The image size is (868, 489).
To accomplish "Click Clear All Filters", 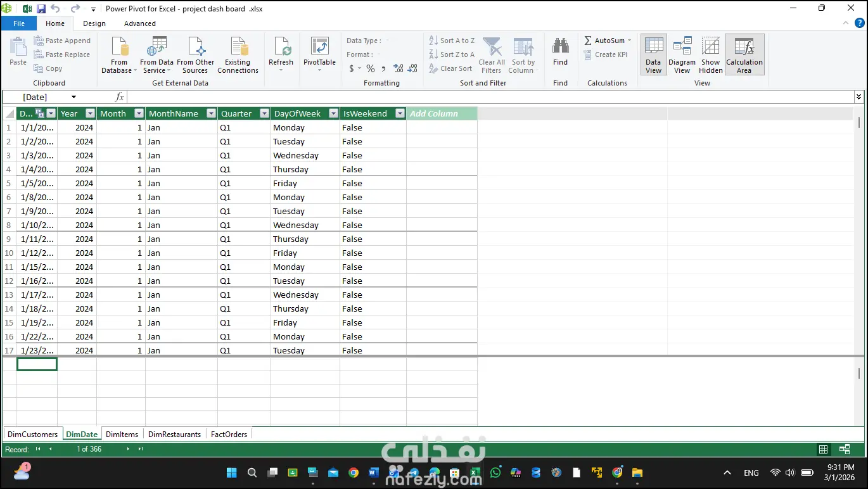I will (x=492, y=55).
